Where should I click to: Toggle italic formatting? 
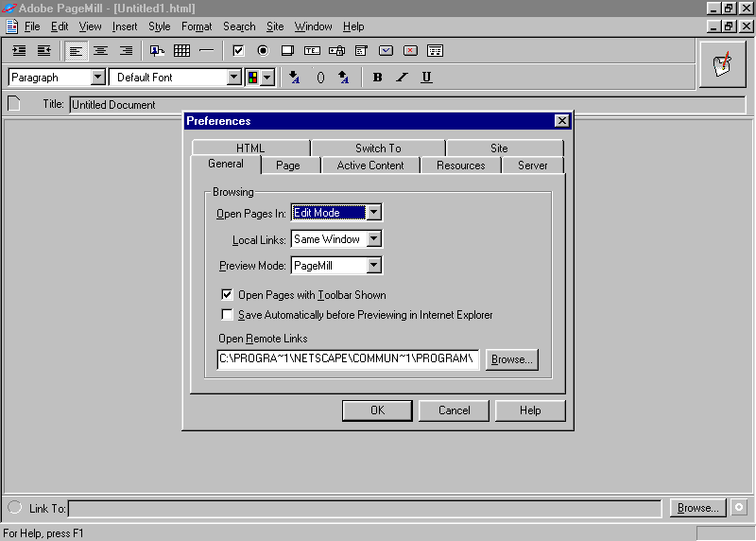403,78
